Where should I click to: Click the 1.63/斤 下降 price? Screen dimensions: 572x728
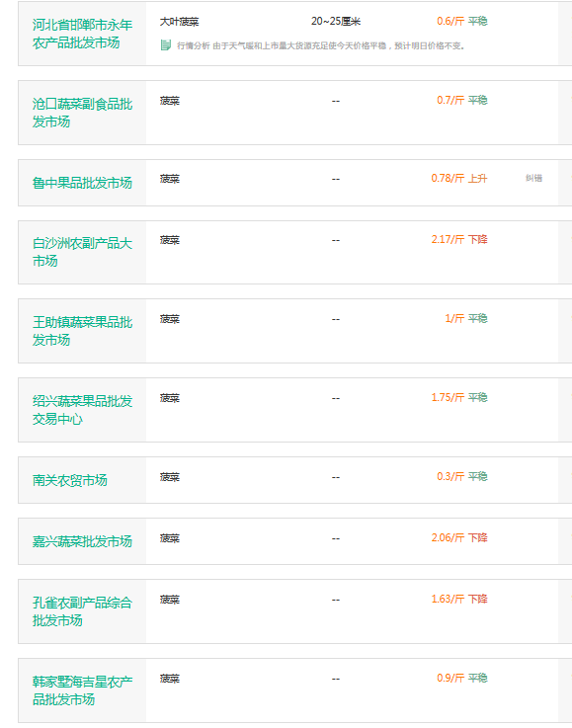(x=459, y=599)
